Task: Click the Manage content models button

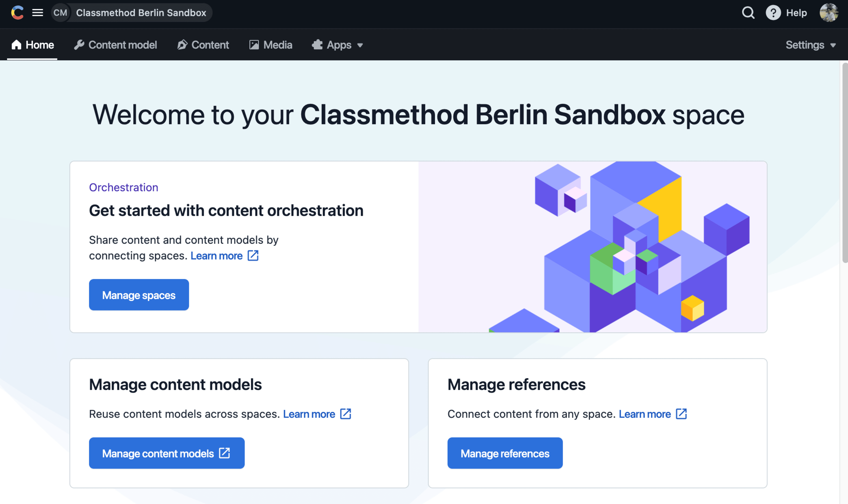Action: coord(167,453)
